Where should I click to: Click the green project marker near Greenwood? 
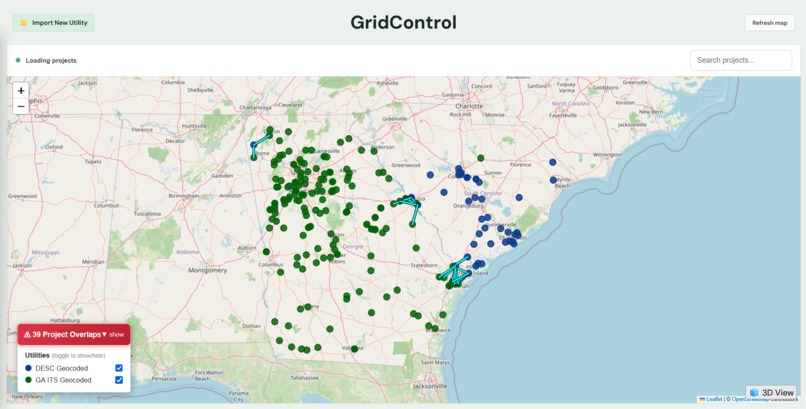point(390,178)
